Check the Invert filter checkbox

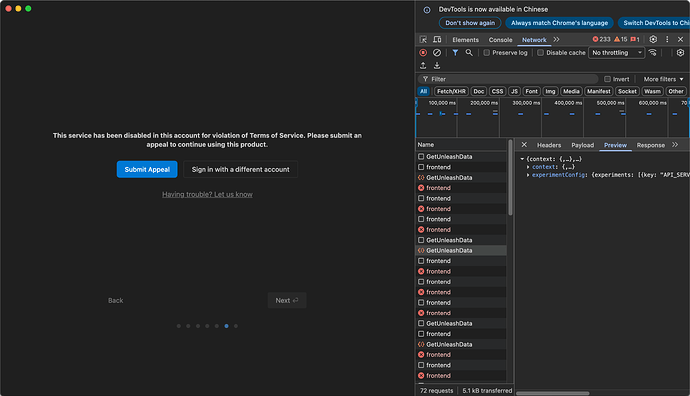(x=607, y=79)
